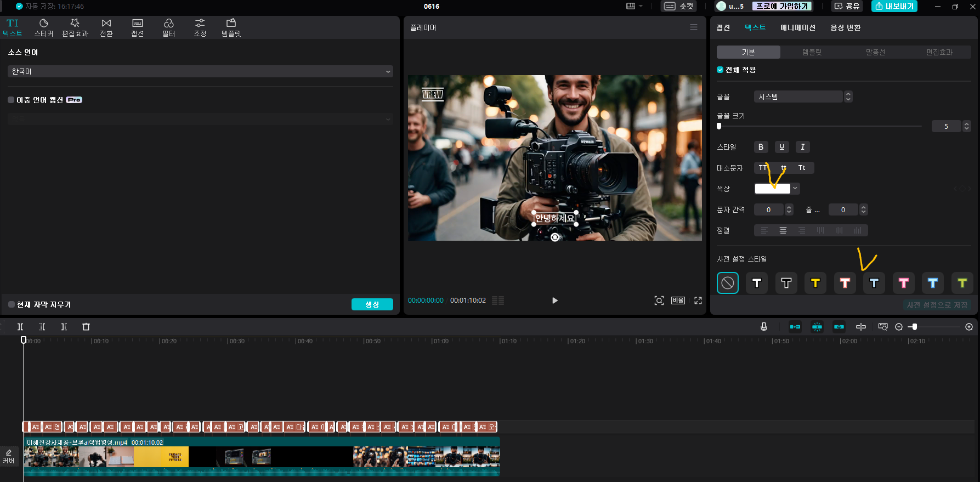This screenshot has height=482, width=980.
Task: Open the 필터 (Filter) panel
Action: coord(168,27)
